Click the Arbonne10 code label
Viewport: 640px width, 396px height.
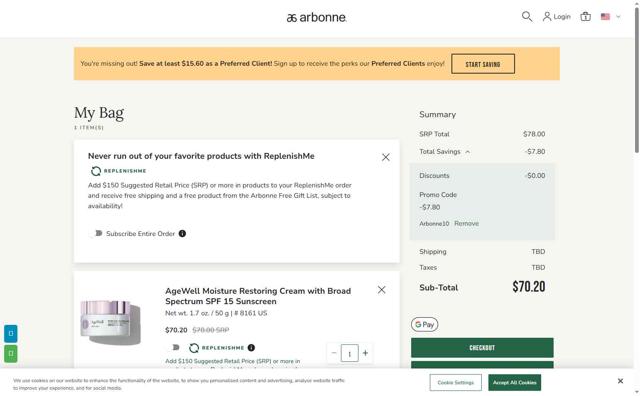pyautogui.click(x=434, y=224)
